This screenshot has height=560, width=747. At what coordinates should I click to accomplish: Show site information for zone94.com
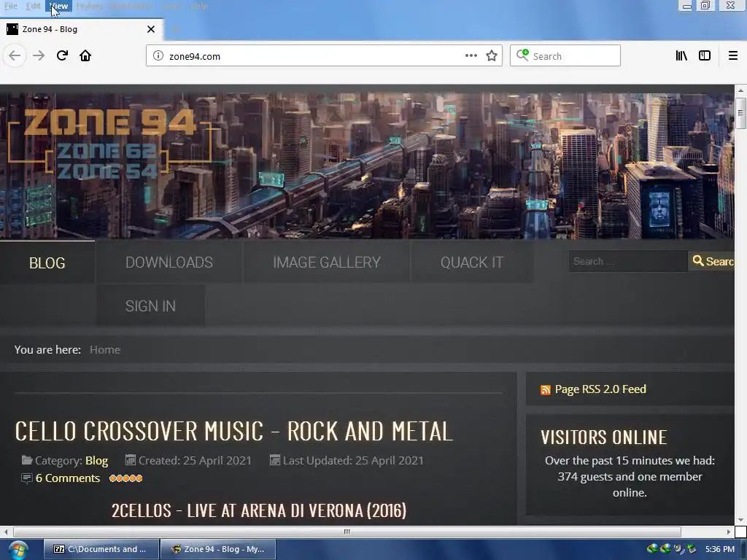click(x=158, y=55)
